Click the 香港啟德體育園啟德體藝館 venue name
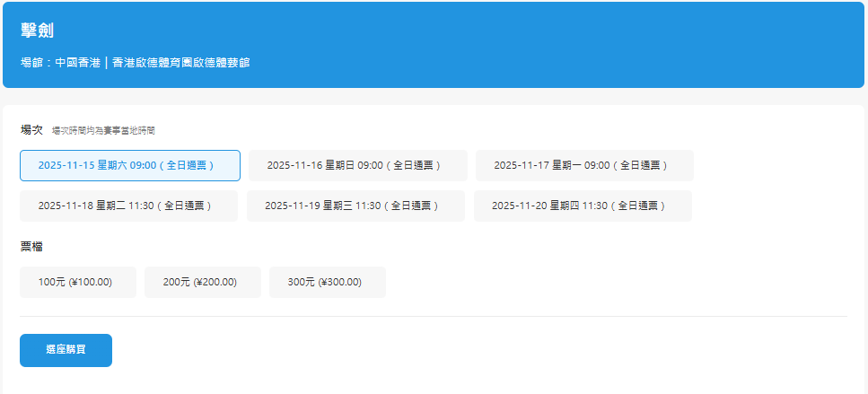This screenshot has height=394, width=868. (x=180, y=64)
